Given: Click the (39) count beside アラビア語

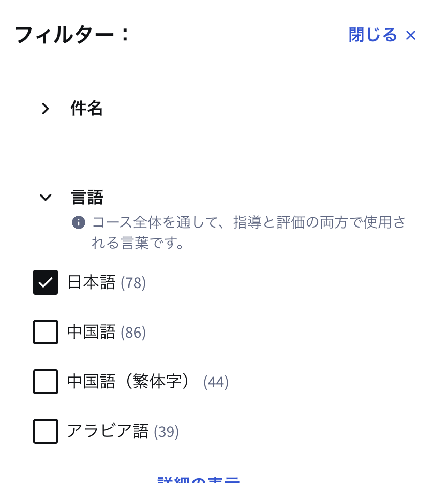Looking at the screenshot, I should 166,432.
